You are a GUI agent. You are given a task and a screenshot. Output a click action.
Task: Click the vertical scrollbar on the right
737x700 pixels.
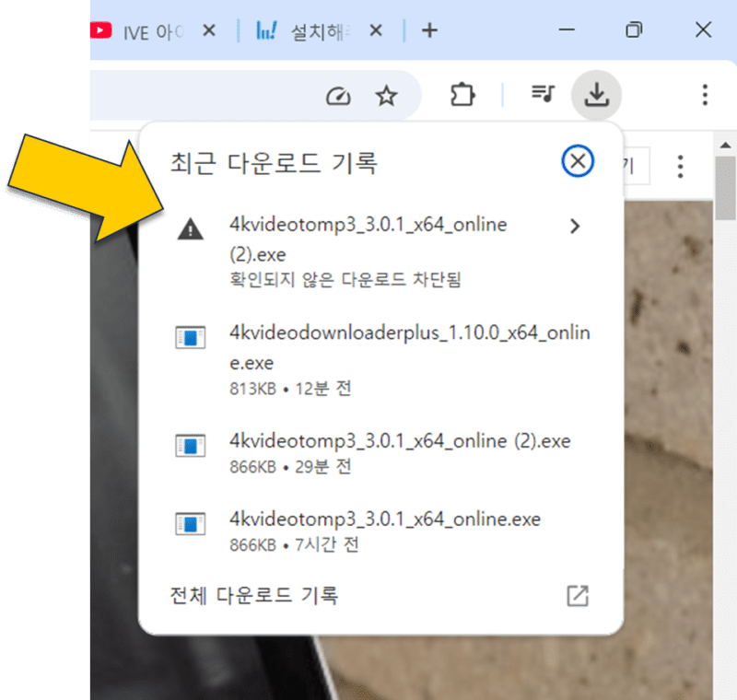click(726, 368)
